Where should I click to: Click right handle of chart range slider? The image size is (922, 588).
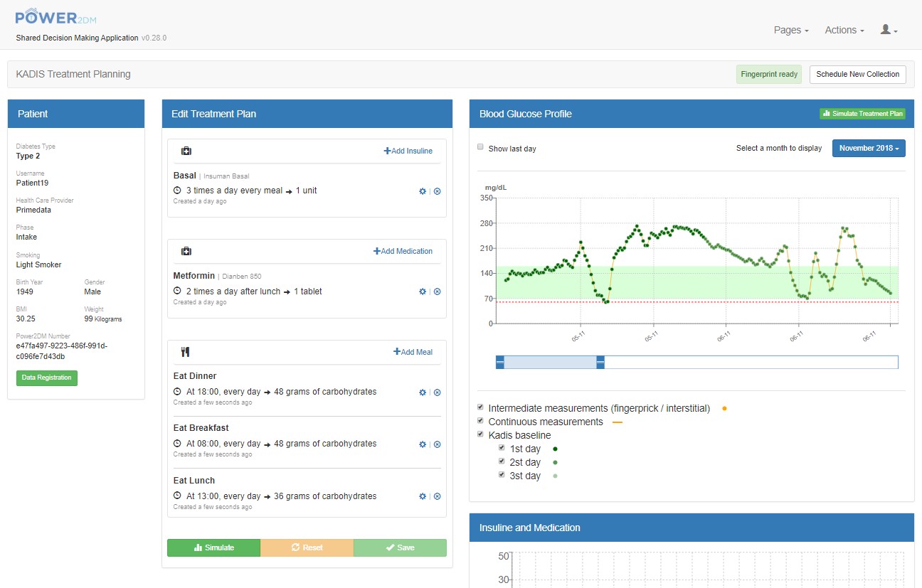[600, 362]
